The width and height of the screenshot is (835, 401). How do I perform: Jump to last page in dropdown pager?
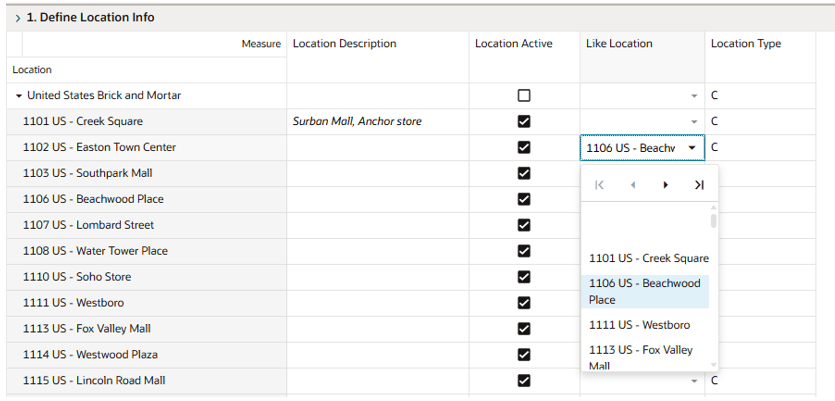click(699, 185)
